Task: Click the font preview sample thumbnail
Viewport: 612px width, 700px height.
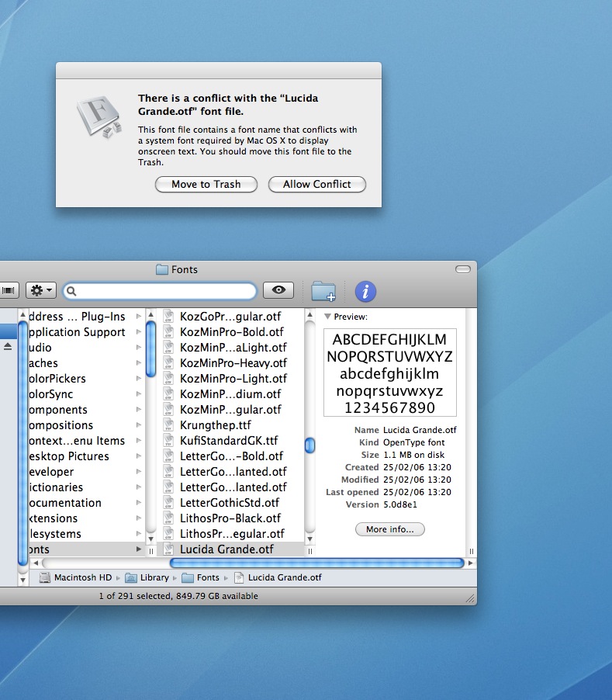Action: click(390, 373)
